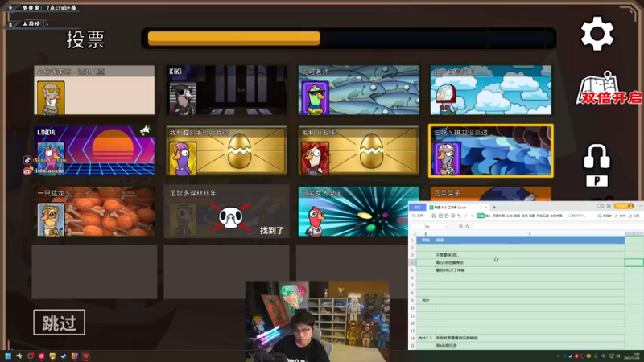Click the dead player card marked 找到了
The height and width of the screenshot is (362, 644).
[x=227, y=212]
